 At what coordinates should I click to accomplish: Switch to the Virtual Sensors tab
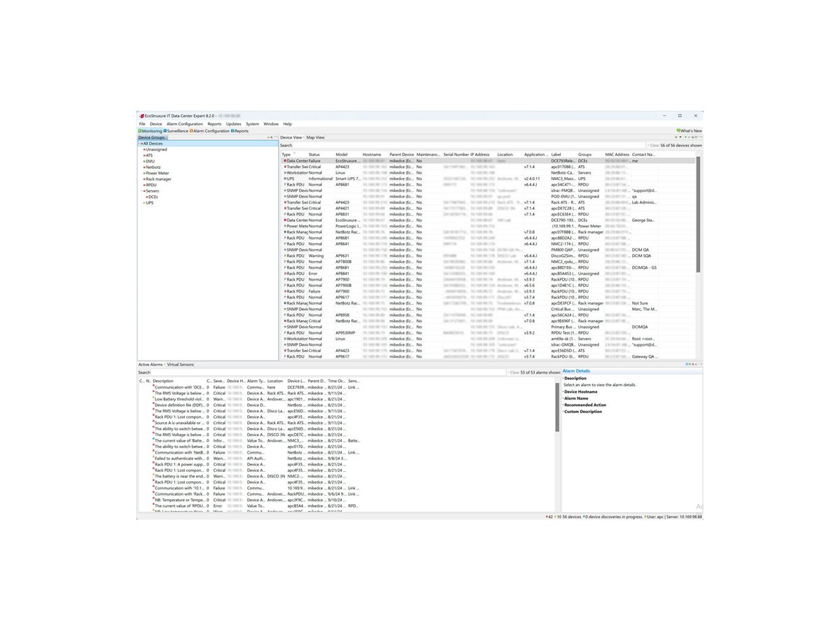click(x=180, y=365)
